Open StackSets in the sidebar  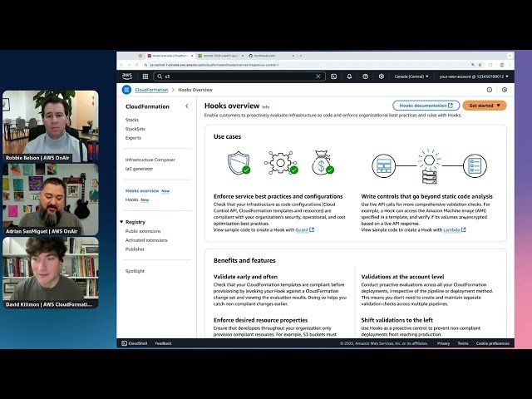point(135,129)
